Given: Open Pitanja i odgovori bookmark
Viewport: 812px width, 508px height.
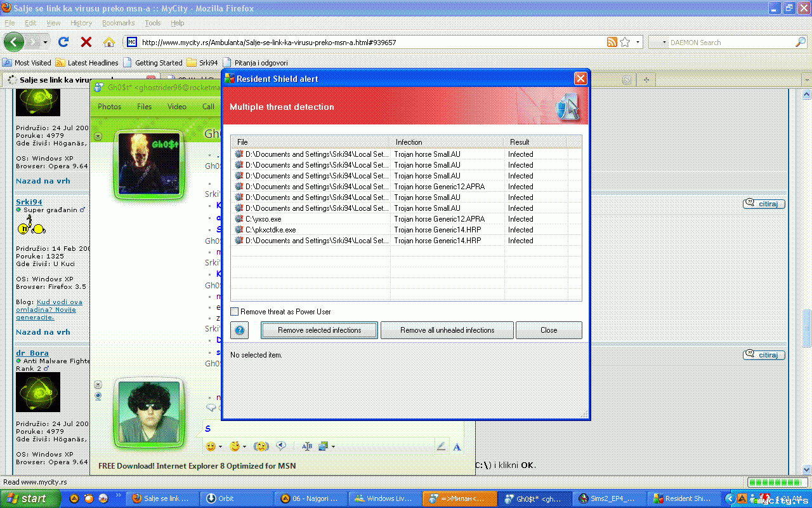Looking at the screenshot, I should (255, 63).
